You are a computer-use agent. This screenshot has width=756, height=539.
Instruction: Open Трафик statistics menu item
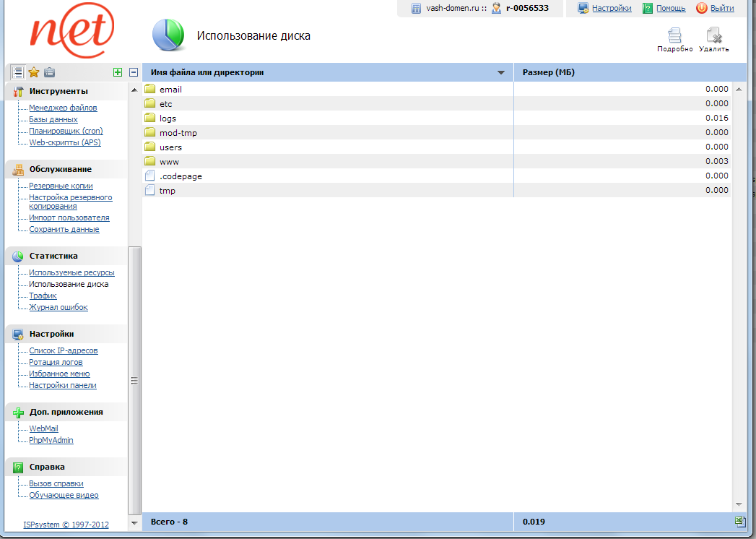click(x=43, y=296)
